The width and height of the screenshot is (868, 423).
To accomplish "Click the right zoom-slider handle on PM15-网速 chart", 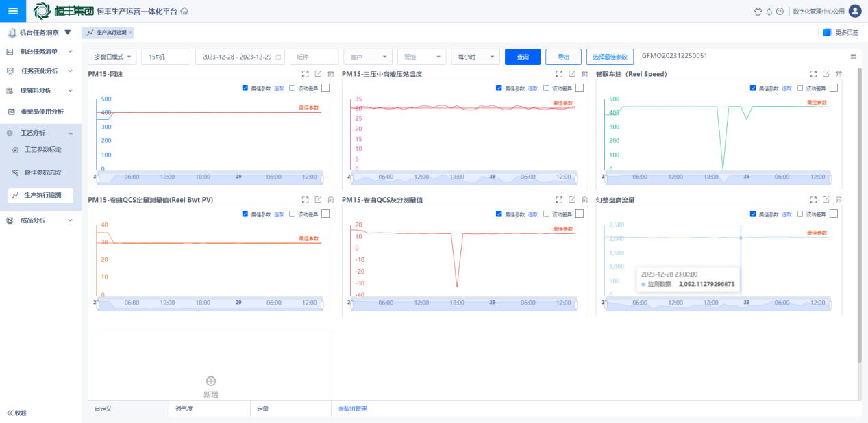I will 321,178.
